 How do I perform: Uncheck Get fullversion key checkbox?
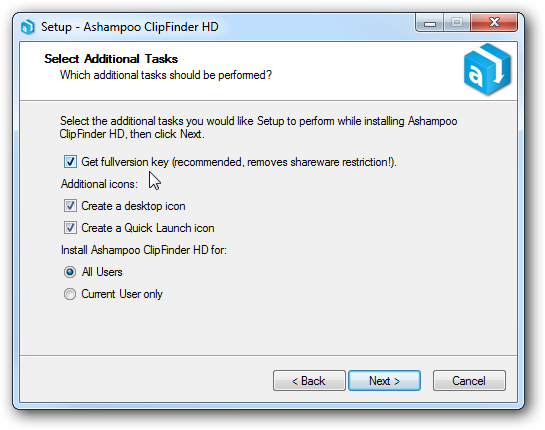(x=70, y=162)
